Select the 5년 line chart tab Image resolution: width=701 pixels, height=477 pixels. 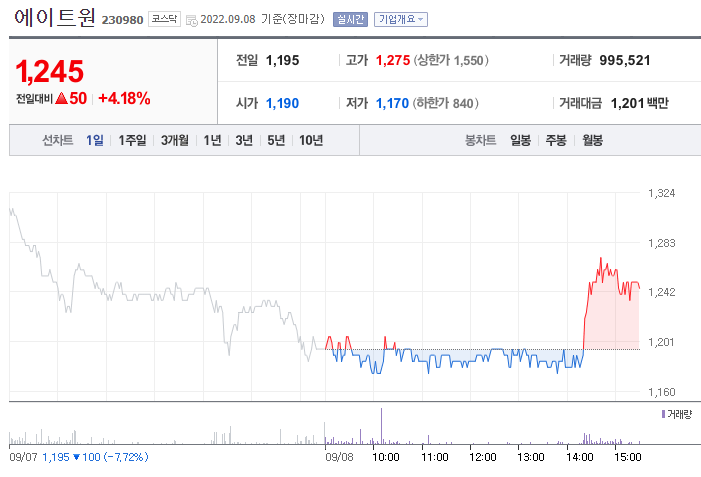(x=276, y=140)
